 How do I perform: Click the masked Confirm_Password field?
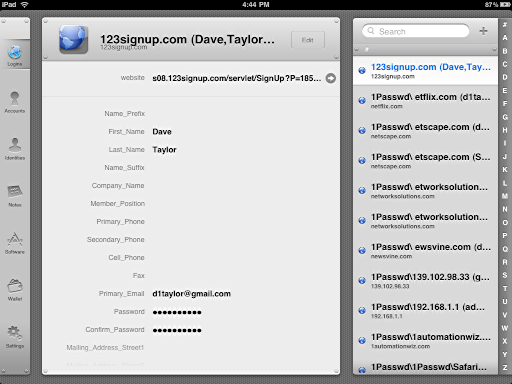(x=177, y=330)
